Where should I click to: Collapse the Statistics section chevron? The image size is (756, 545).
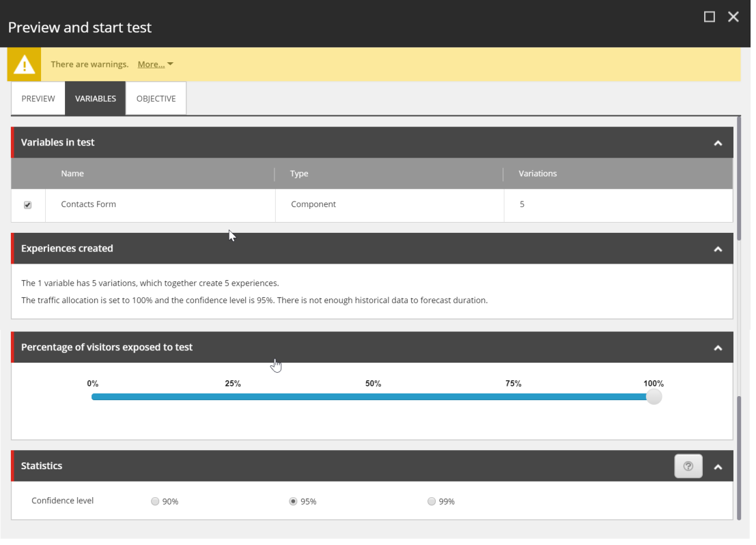coord(718,467)
